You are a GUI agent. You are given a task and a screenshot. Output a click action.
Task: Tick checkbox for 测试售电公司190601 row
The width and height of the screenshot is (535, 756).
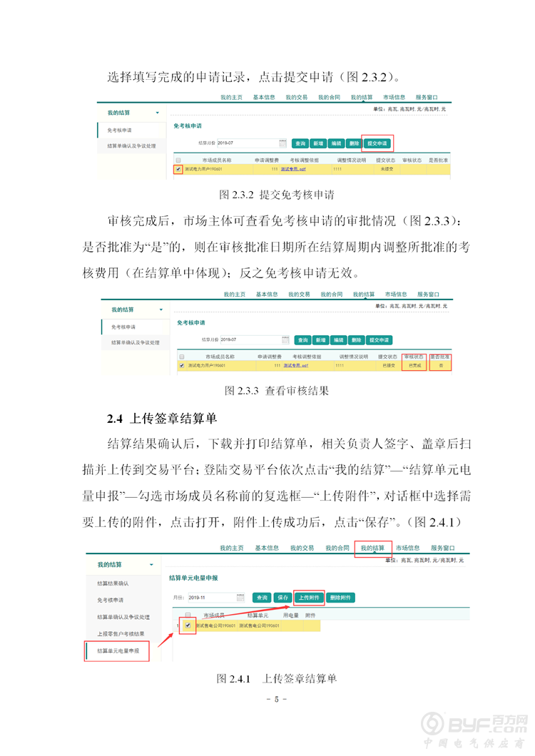pyautogui.click(x=188, y=625)
